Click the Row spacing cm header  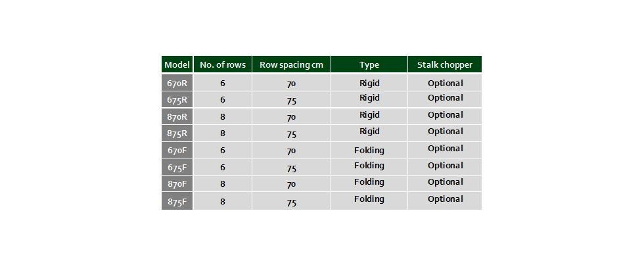[x=291, y=64]
